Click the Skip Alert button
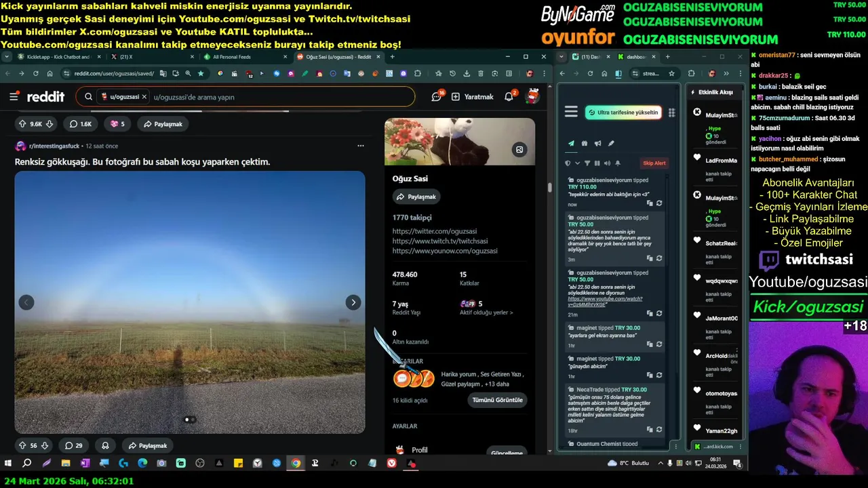868x488 pixels. (654, 163)
